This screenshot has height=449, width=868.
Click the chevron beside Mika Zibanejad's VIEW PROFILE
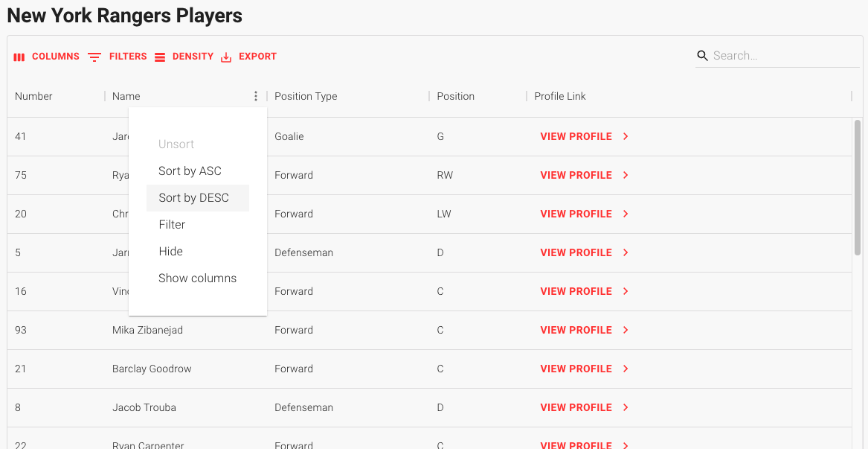(625, 330)
